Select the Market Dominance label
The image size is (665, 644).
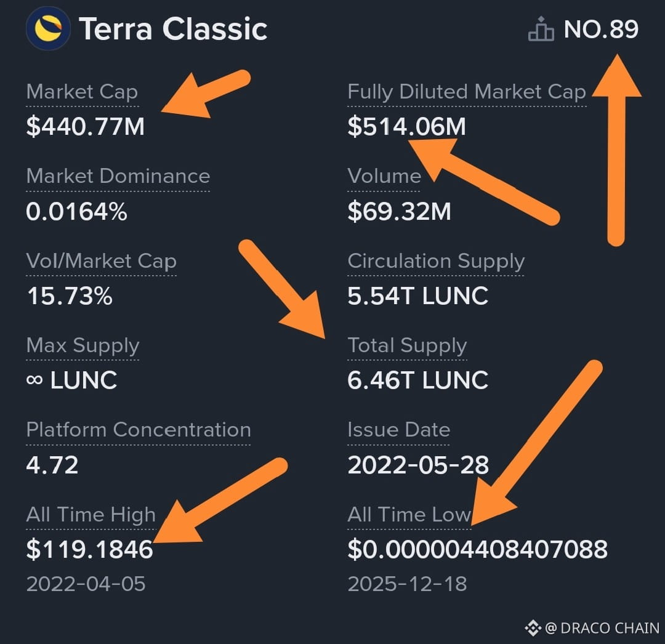118,176
